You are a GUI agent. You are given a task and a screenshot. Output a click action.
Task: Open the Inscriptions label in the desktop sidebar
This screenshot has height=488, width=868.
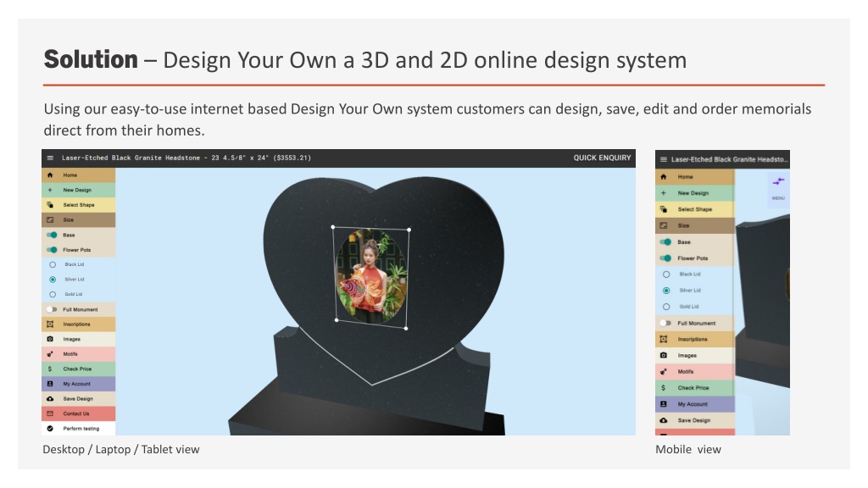point(76,324)
